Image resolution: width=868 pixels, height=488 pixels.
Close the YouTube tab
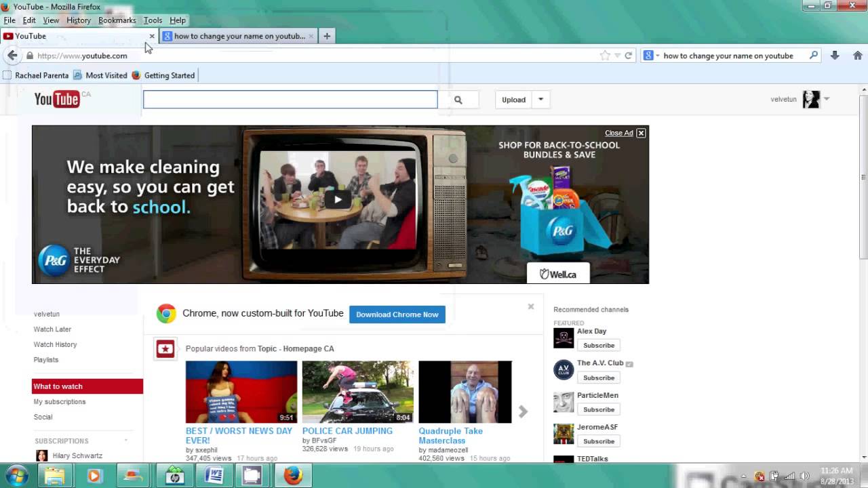[152, 36]
